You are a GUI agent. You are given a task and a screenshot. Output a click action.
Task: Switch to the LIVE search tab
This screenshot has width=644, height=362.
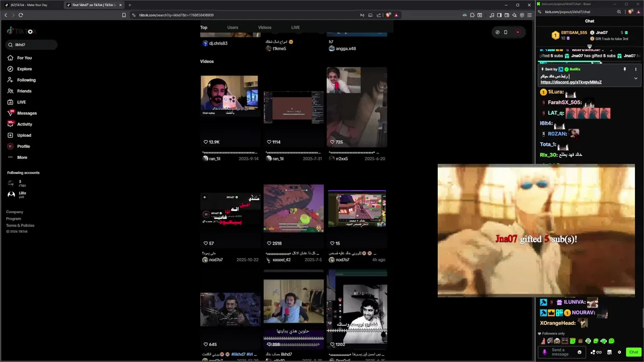tap(295, 28)
